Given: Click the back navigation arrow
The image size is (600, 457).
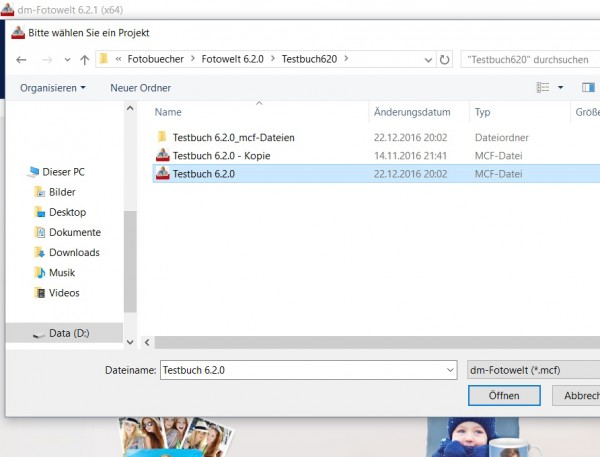Looking at the screenshot, I should click(21, 59).
